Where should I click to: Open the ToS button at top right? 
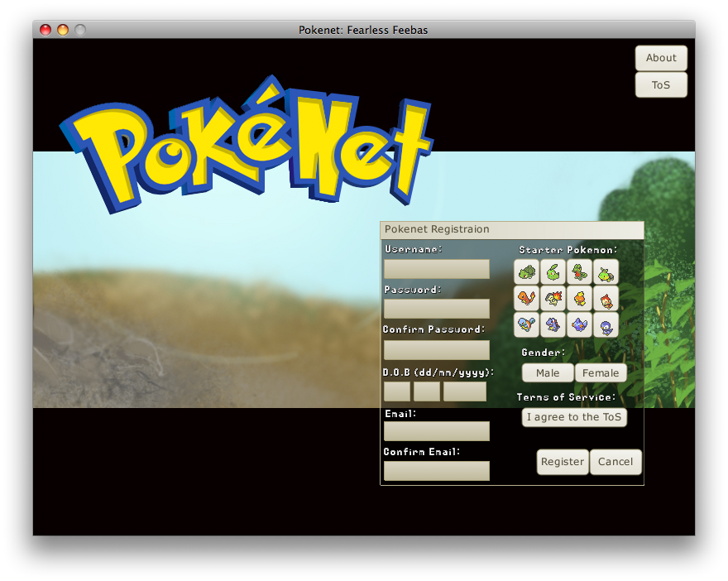point(661,85)
